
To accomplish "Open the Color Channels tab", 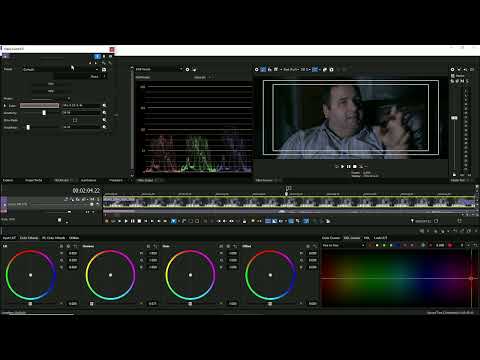I will 53,238.
